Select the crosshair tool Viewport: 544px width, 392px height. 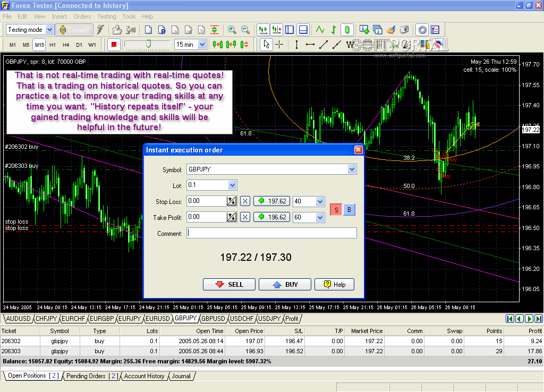(279, 45)
